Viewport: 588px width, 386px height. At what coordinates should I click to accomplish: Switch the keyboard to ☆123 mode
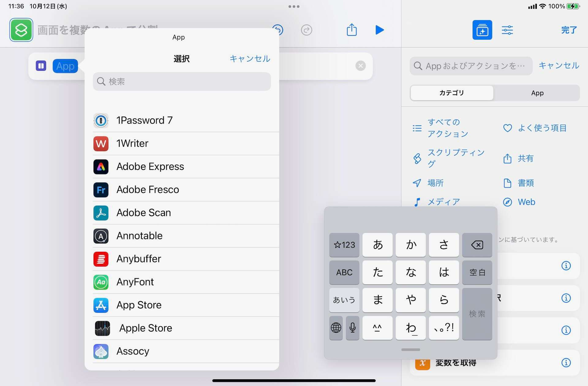click(x=344, y=245)
